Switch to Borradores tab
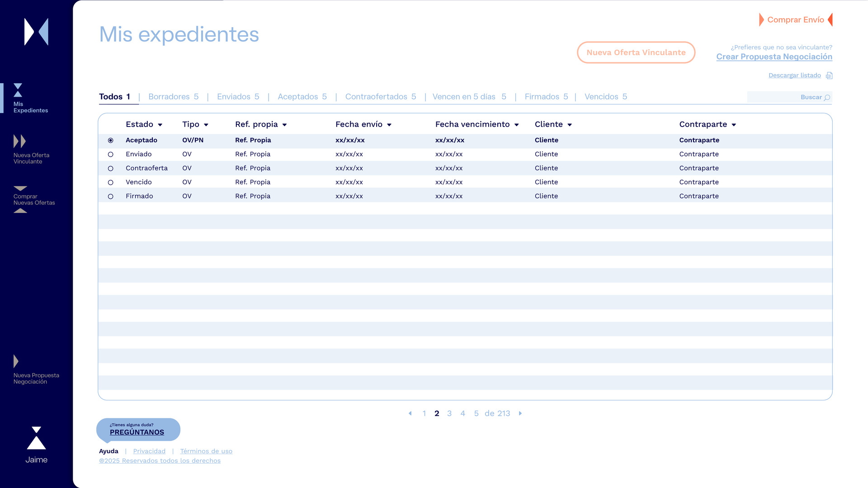868x488 pixels. click(x=173, y=97)
